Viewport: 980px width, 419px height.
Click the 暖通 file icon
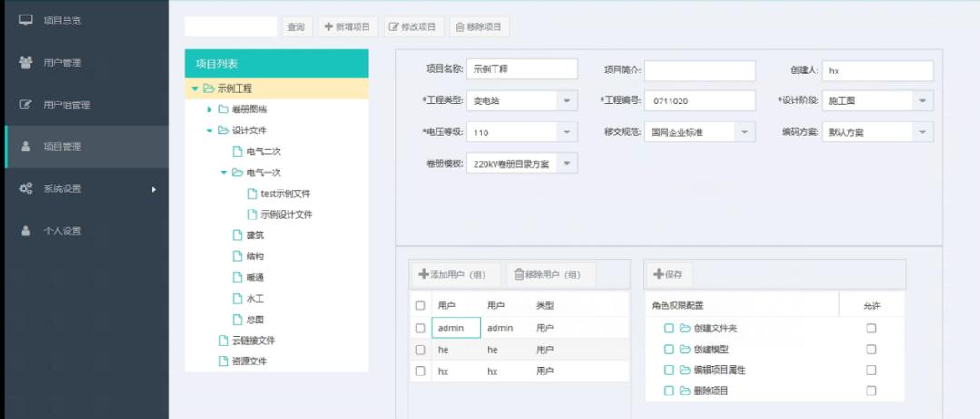point(238,278)
